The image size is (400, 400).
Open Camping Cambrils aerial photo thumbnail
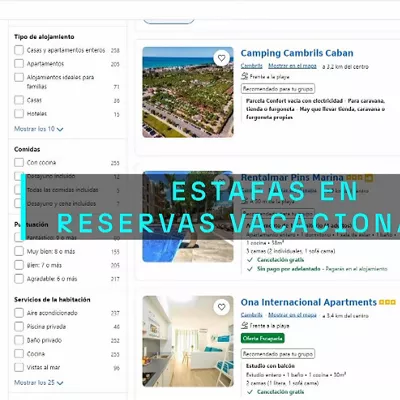click(x=188, y=92)
